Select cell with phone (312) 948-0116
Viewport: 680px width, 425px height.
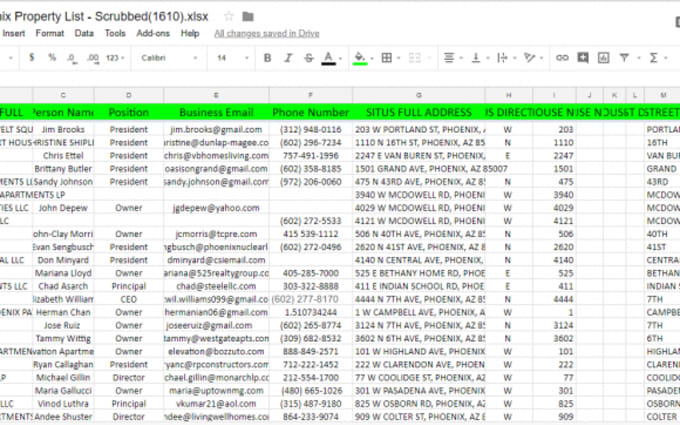coord(311,130)
